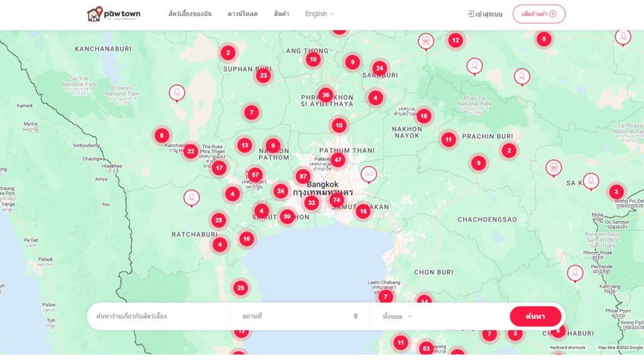
Task: Open the 59 cluster at Samut Sakhon
Action: tap(287, 216)
